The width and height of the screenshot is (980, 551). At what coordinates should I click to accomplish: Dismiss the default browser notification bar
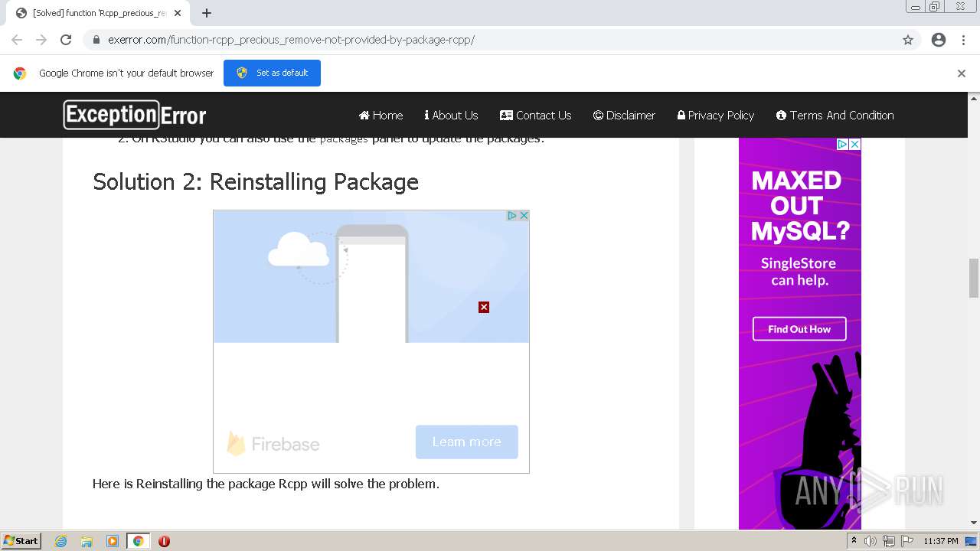[x=962, y=73]
